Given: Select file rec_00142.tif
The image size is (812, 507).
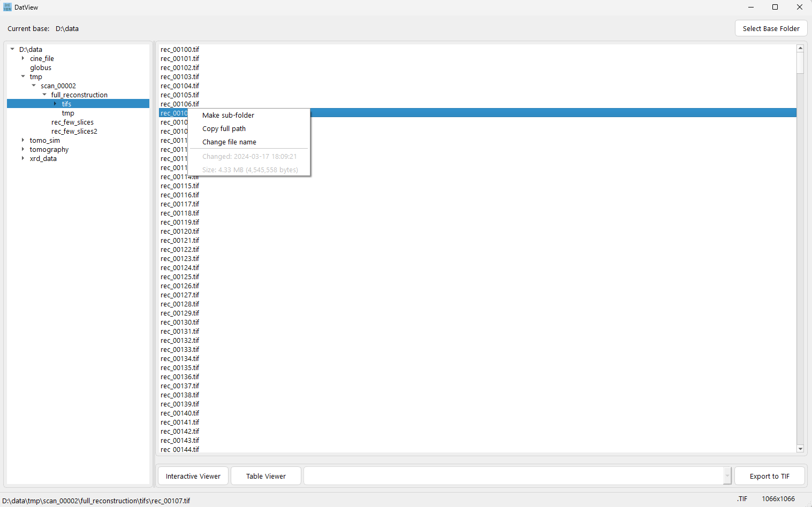Looking at the screenshot, I should pos(180,431).
